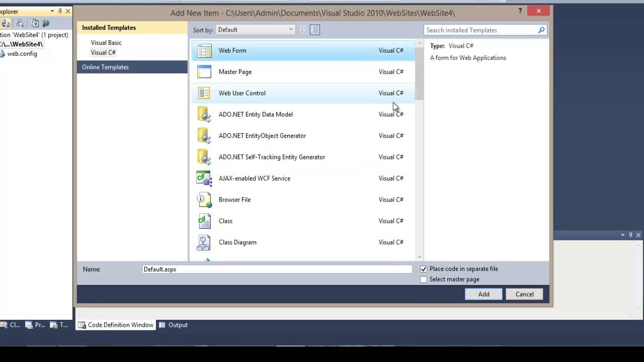Close the Solution Explorer panel
644x362 pixels.
click(68, 11)
